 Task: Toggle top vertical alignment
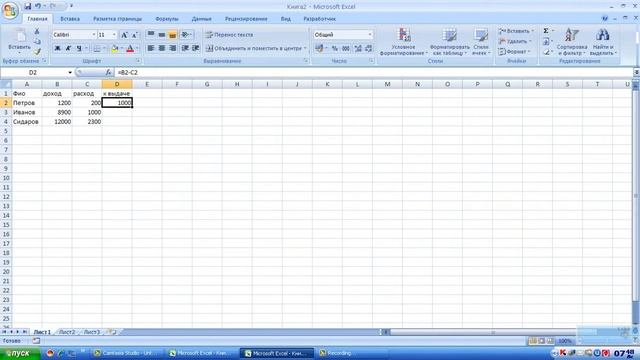151,35
